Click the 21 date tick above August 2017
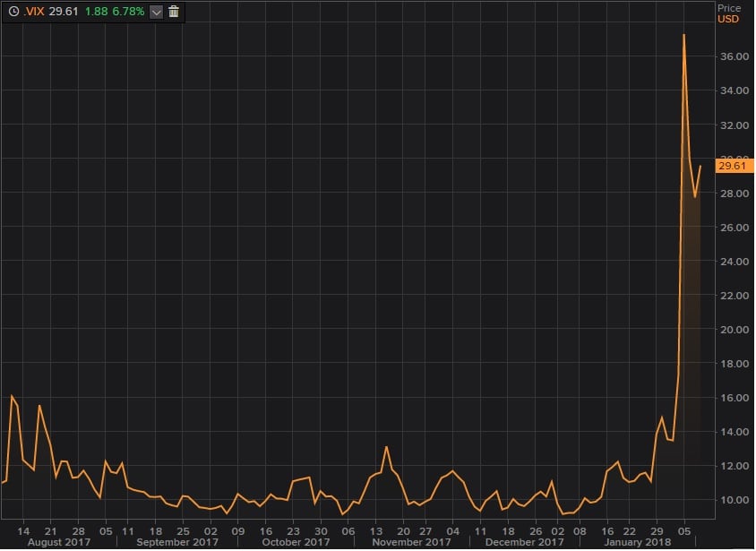The height and width of the screenshot is (551, 756). coord(51,531)
